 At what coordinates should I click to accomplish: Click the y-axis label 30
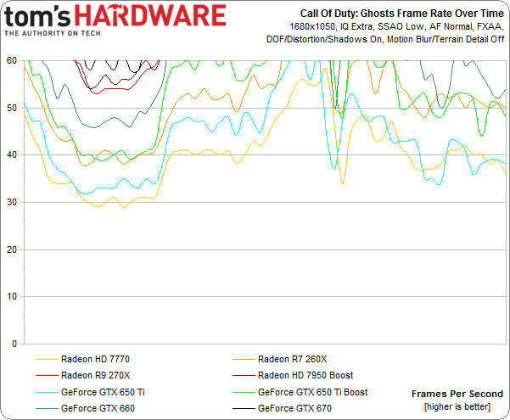[12, 202]
